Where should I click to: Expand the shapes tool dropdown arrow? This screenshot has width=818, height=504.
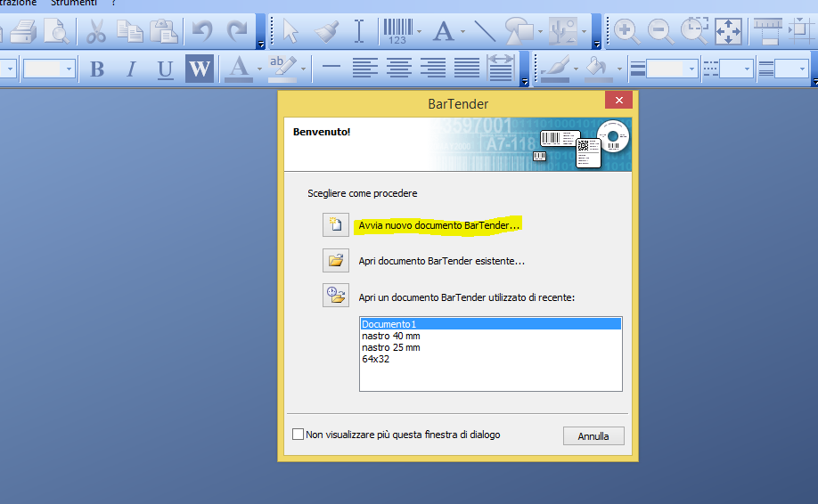[x=540, y=32]
